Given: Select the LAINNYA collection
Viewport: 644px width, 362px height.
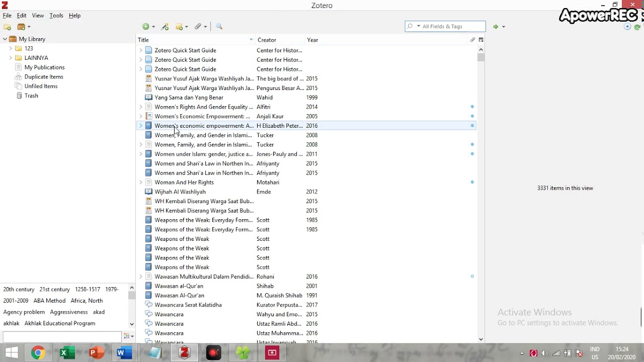Looking at the screenshot, I should 36,58.
